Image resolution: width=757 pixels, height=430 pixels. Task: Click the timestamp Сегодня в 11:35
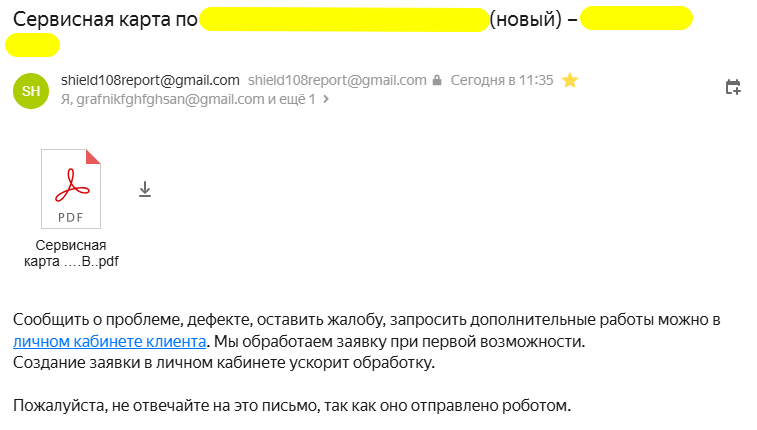502,81
